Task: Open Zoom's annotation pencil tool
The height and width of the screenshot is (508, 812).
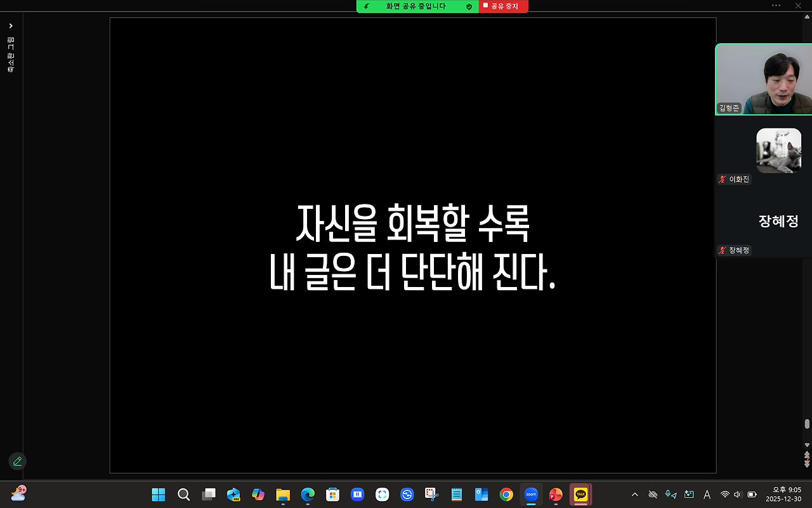Action: (x=17, y=461)
